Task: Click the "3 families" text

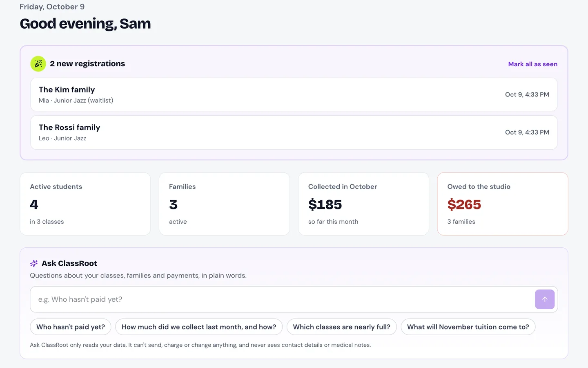Action: 461,222
